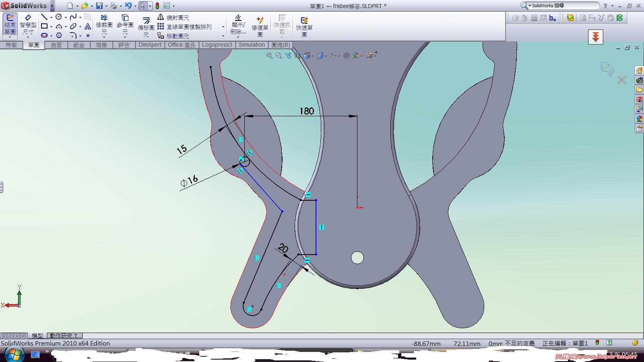
Task: Click Mirror Entities (鏡射圖元)
Action: (x=173, y=17)
